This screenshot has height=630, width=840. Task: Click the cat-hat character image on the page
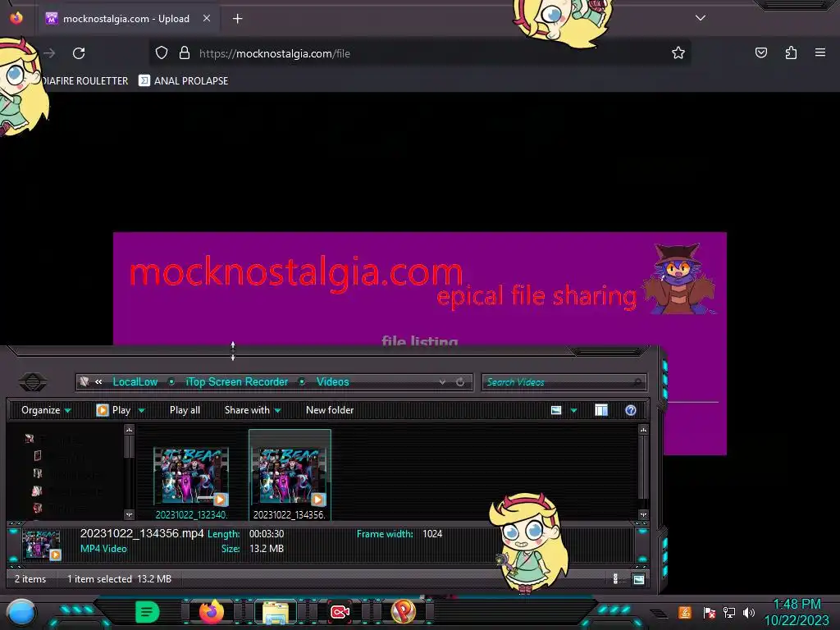pos(678,279)
